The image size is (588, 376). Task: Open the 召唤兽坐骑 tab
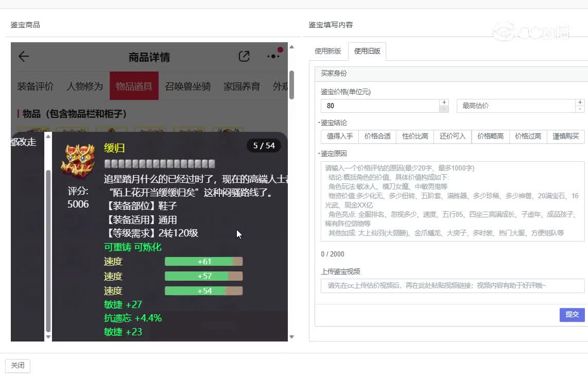188,86
